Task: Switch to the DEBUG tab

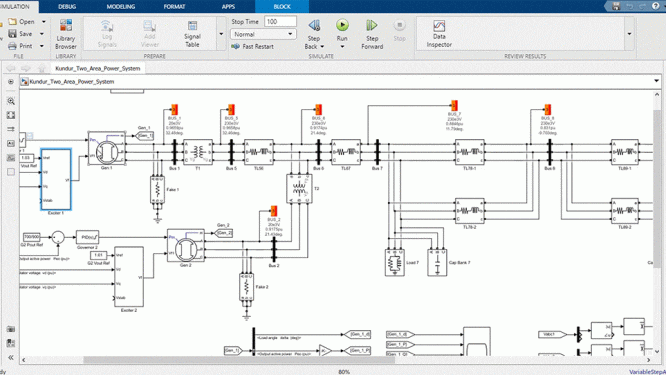Action: [x=67, y=6]
